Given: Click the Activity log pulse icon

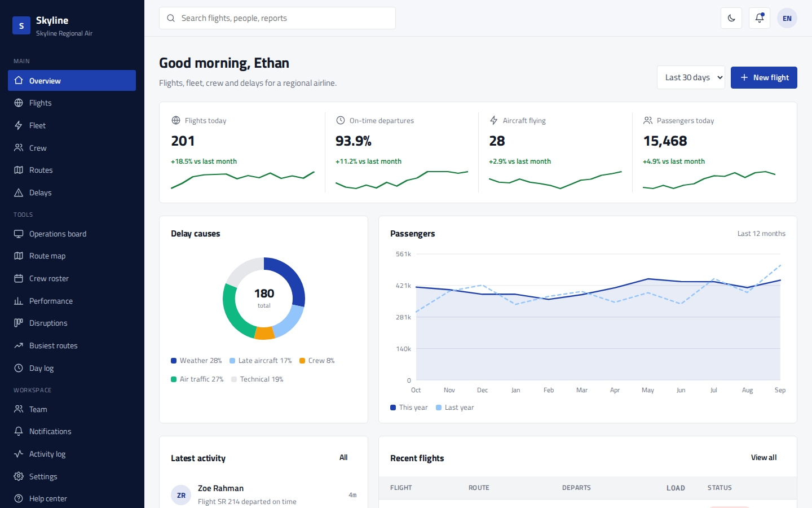Looking at the screenshot, I should [19, 454].
